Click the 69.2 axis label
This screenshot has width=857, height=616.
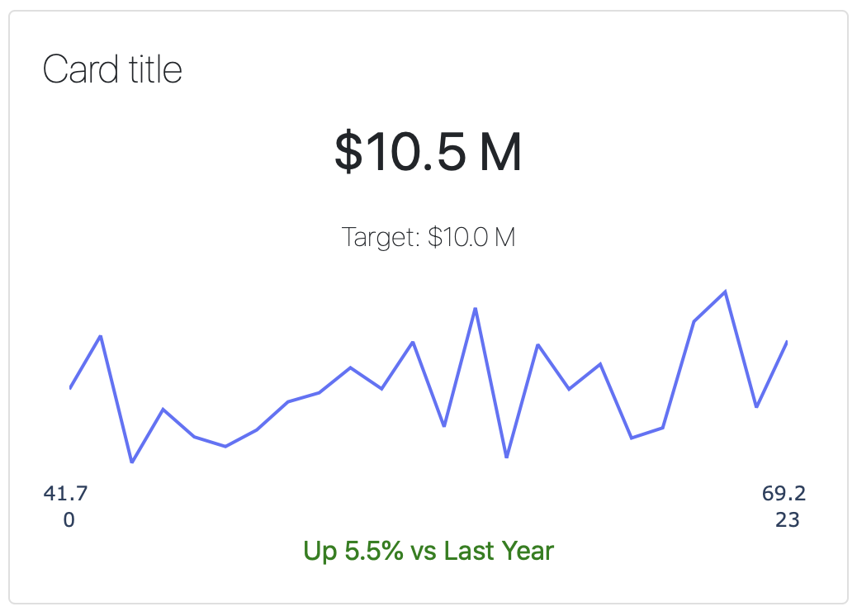(x=784, y=493)
